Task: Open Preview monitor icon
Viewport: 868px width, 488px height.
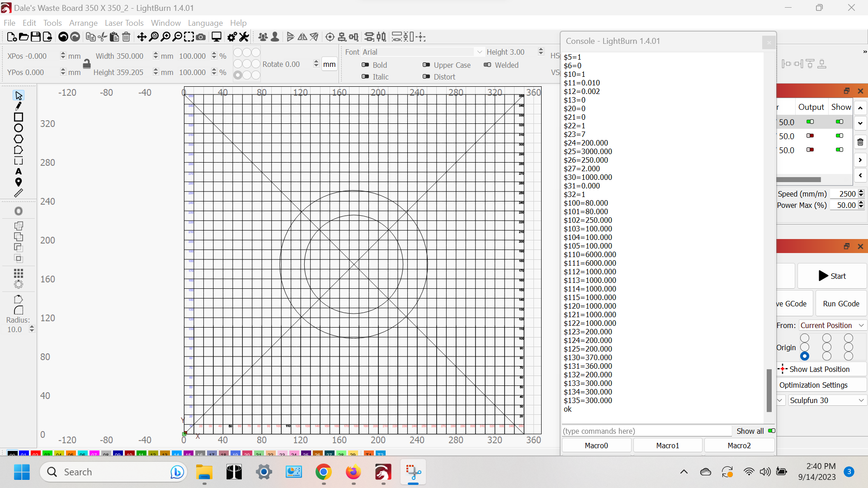Action: point(217,37)
